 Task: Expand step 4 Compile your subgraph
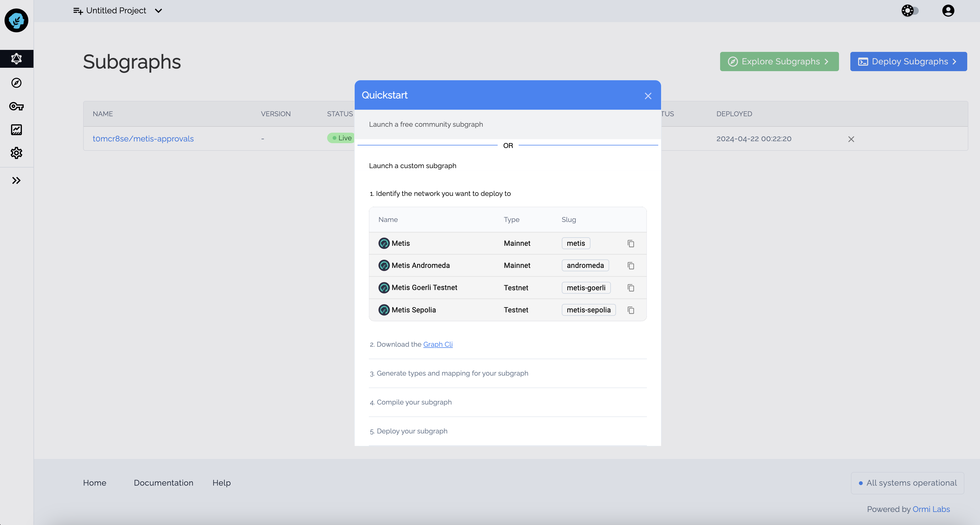point(508,402)
